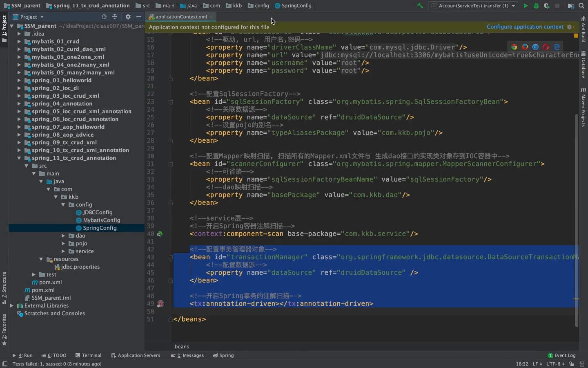Image resolution: width=588 pixels, height=368 pixels.
Task: Fold the bean at line 23
Action: tap(171, 102)
